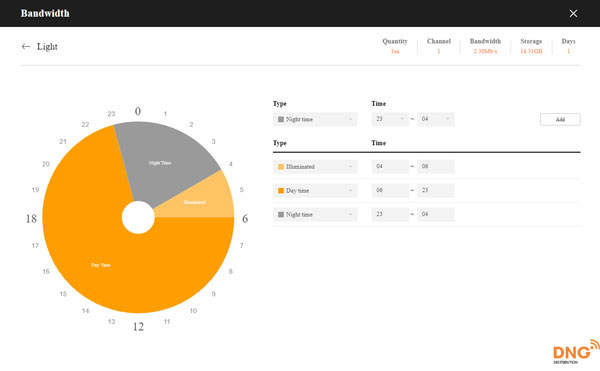Screen dimensions: 600x371
Task: Expand the start hour 23 dropdown
Action: tap(390, 119)
